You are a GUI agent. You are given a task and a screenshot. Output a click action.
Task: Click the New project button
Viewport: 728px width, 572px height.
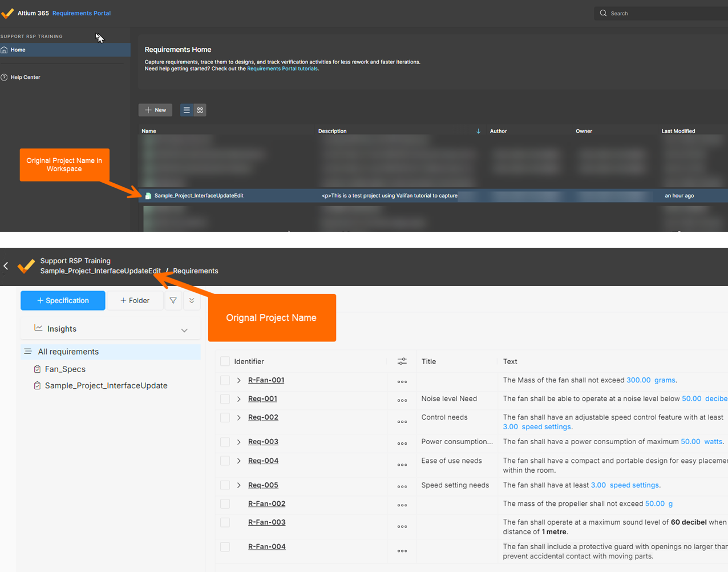pyautogui.click(x=155, y=110)
